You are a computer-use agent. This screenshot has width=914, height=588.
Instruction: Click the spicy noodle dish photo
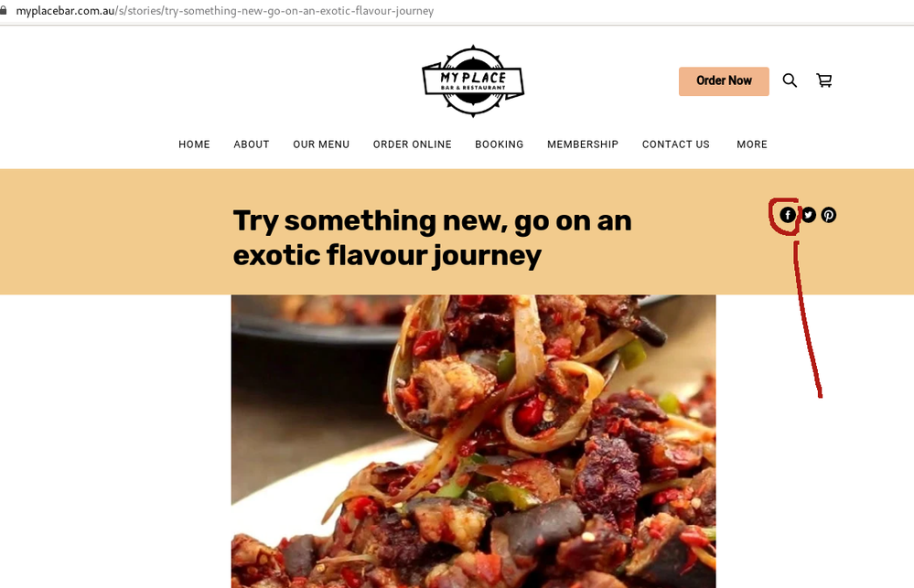pyautogui.click(x=473, y=441)
